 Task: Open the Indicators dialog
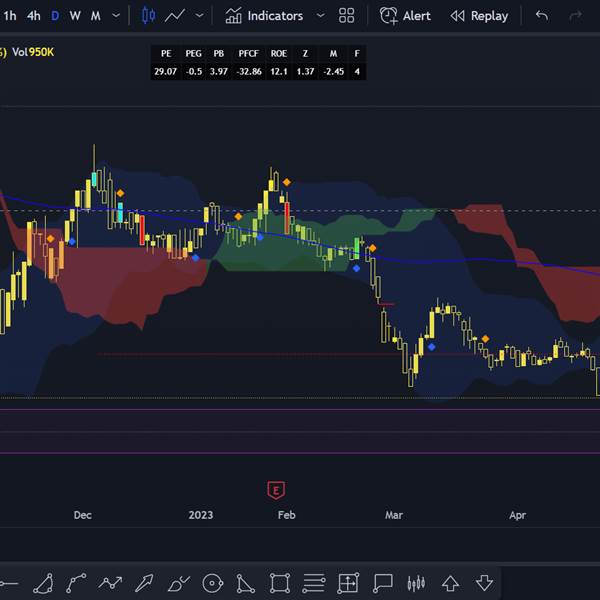(x=264, y=16)
